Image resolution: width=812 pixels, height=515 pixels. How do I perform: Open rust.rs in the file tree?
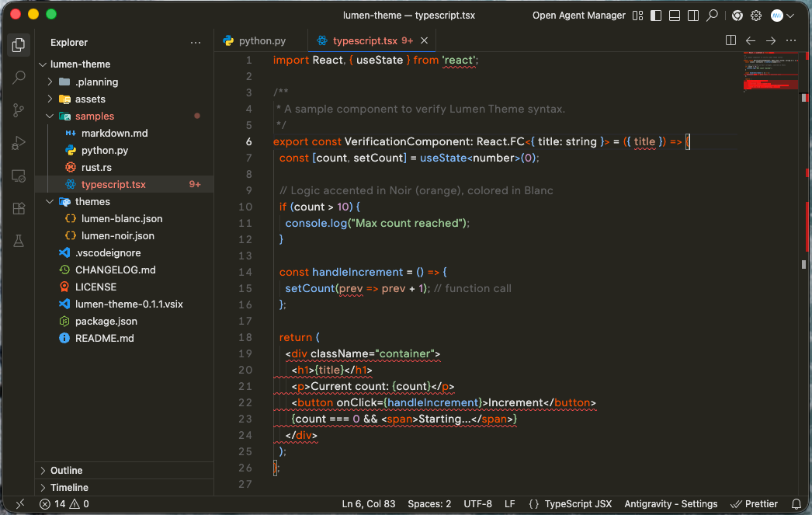pyautogui.click(x=124, y=167)
